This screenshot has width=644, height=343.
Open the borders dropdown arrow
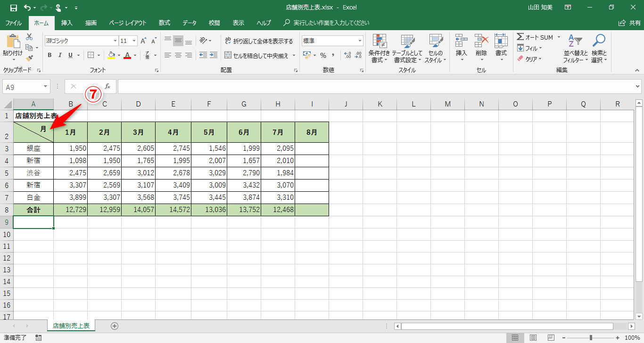point(99,55)
